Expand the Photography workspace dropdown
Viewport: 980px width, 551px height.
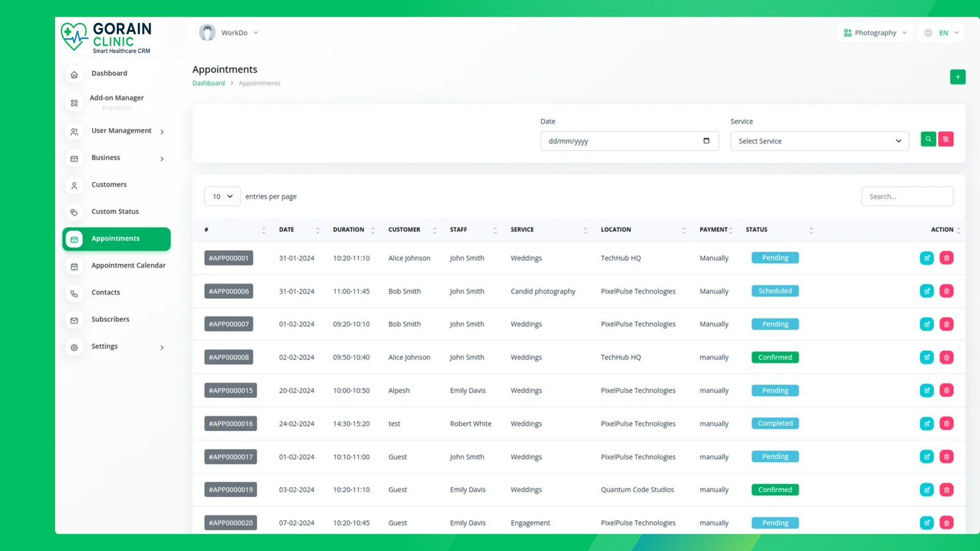(875, 33)
